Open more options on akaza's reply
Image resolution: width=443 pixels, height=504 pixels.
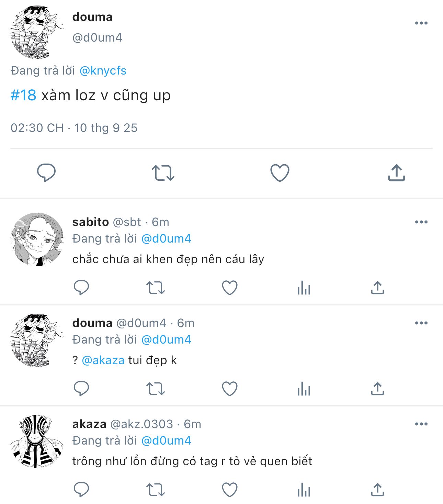(421, 424)
